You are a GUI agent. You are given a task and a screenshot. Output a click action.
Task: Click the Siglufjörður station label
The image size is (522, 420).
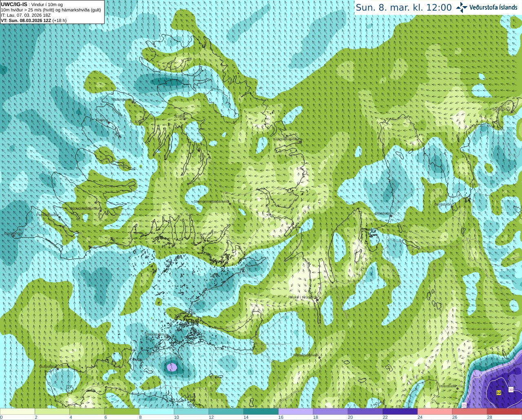point(501,109)
